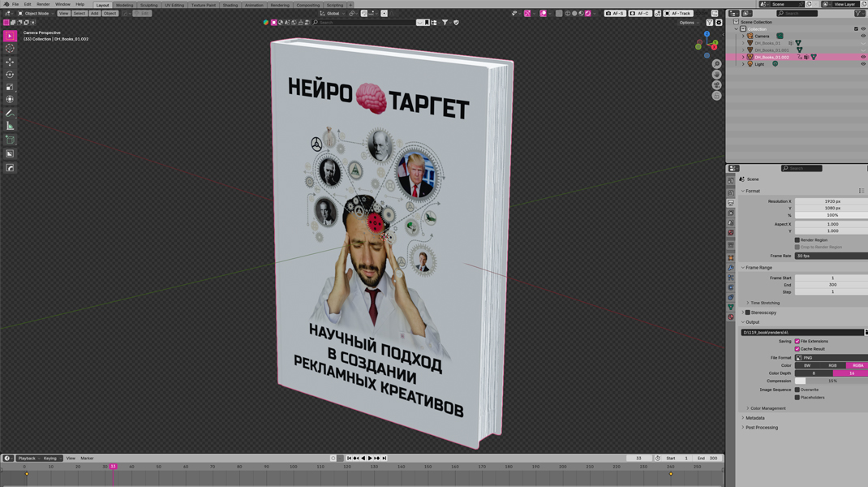Open the File menu

15,4
